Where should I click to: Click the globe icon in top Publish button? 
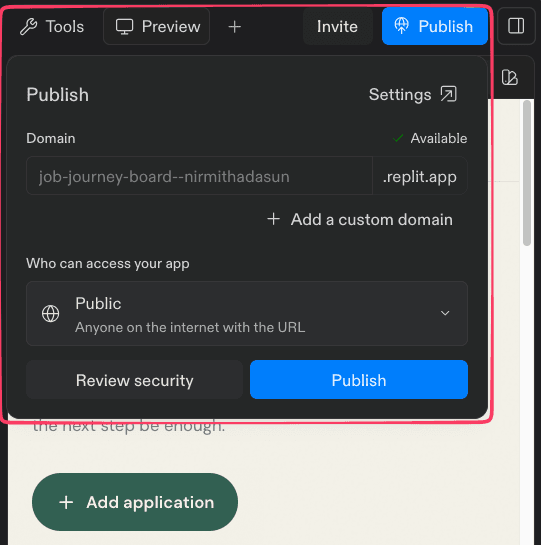(x=402, y=26)
